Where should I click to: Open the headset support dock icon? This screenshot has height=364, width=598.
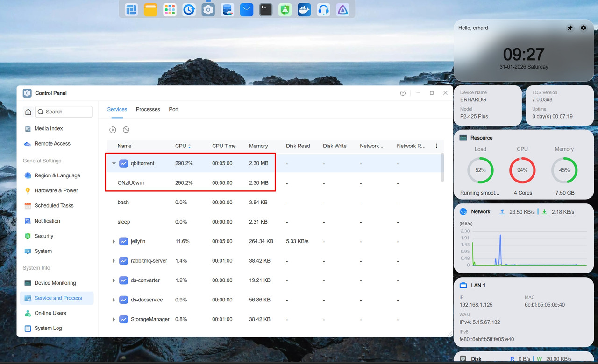pyautogui.click(x=323, y=9)
